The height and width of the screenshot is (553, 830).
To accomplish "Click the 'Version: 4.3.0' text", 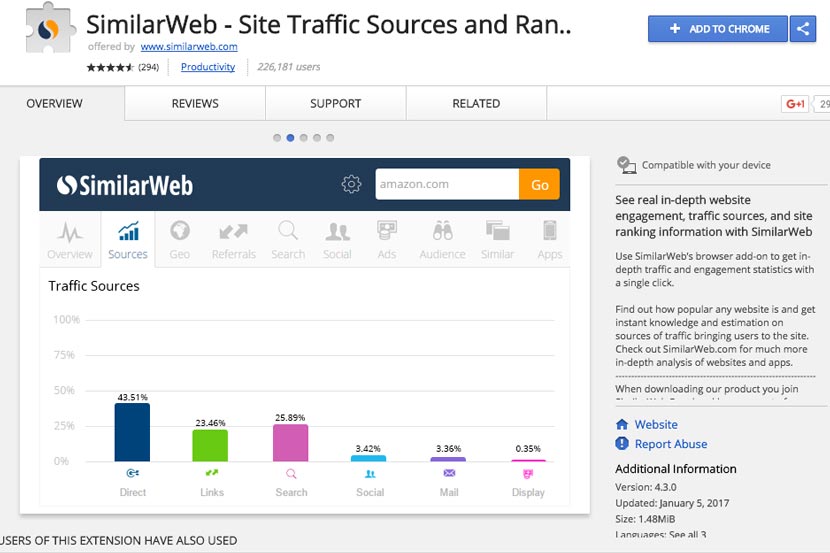I will pos(645,487).
